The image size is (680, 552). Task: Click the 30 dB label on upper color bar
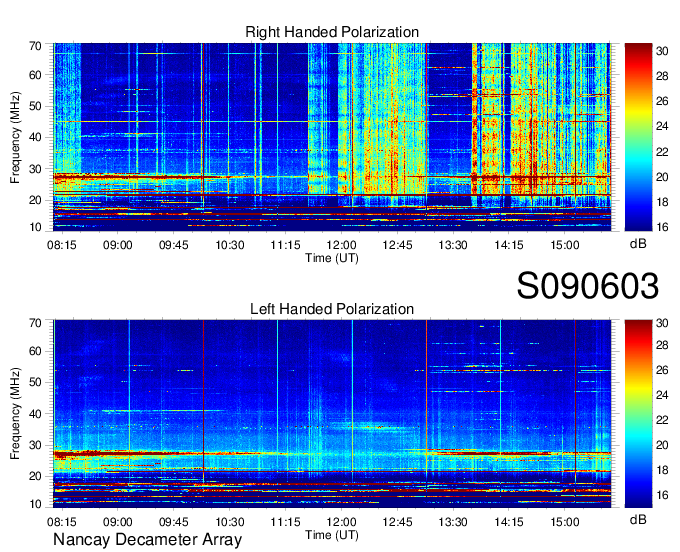tap(662, 51)
